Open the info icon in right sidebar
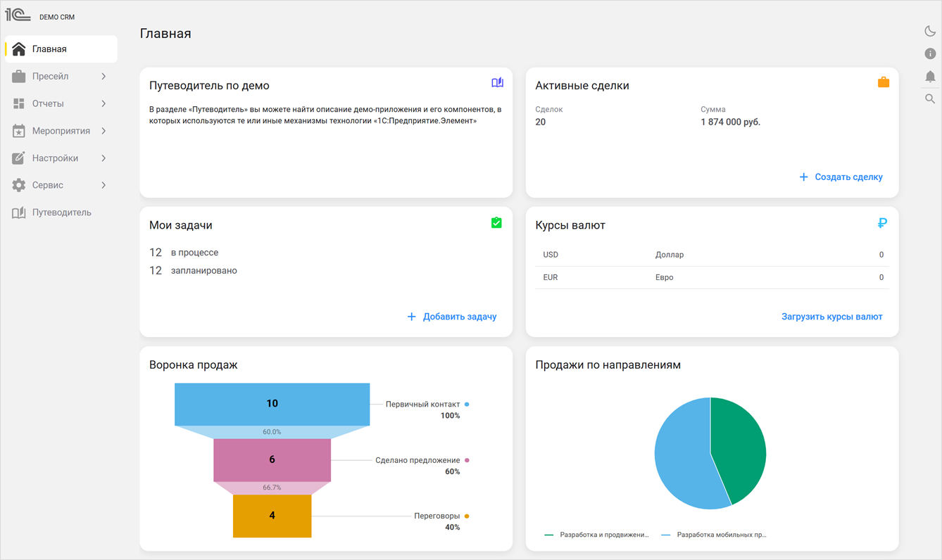942x560 pixels. pyautogui.click(x=930, y=53)
